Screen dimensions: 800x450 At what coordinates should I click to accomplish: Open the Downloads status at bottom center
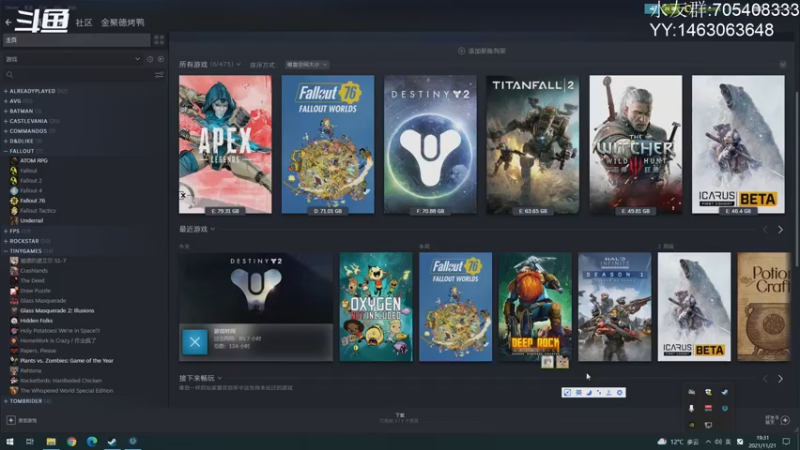pos(399,418)
